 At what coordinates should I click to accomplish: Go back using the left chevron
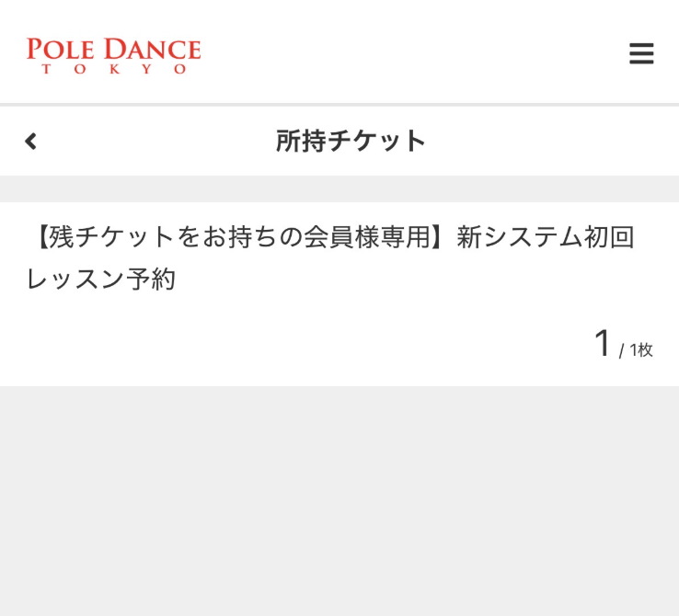click(x=31, y=141)
